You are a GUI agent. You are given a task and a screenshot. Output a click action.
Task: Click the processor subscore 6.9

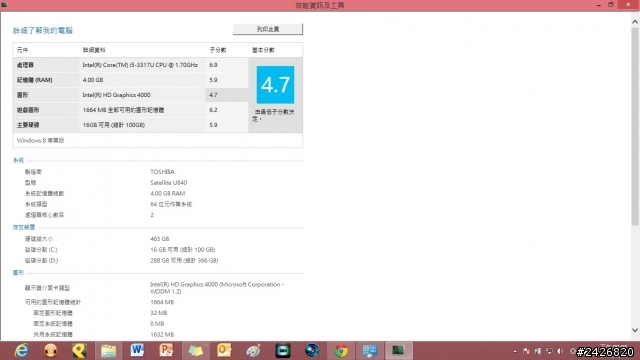(x=213, y=65)
